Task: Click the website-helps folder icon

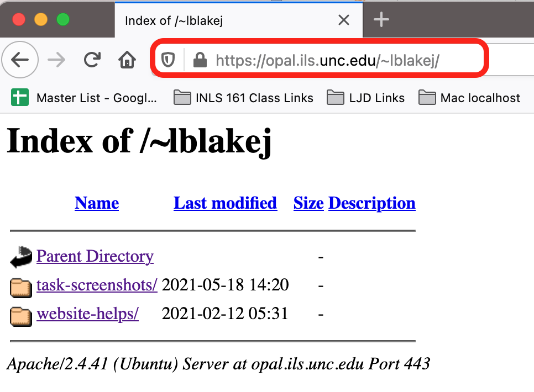Action: coord(21,315)
